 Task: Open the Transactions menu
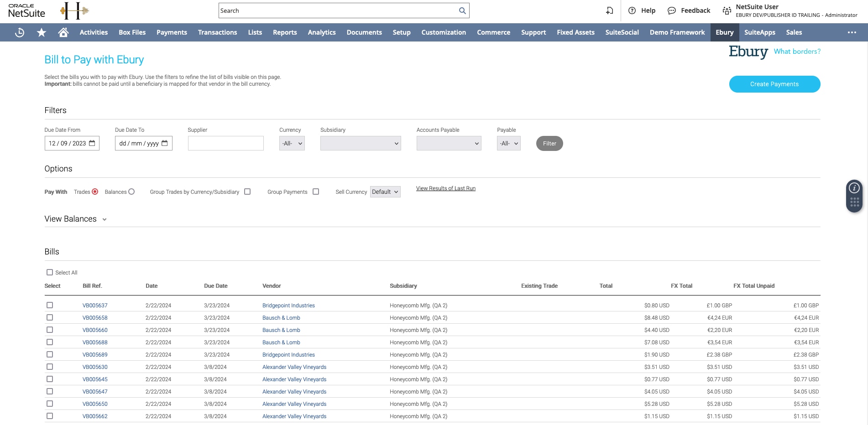[x=217, y=32]
